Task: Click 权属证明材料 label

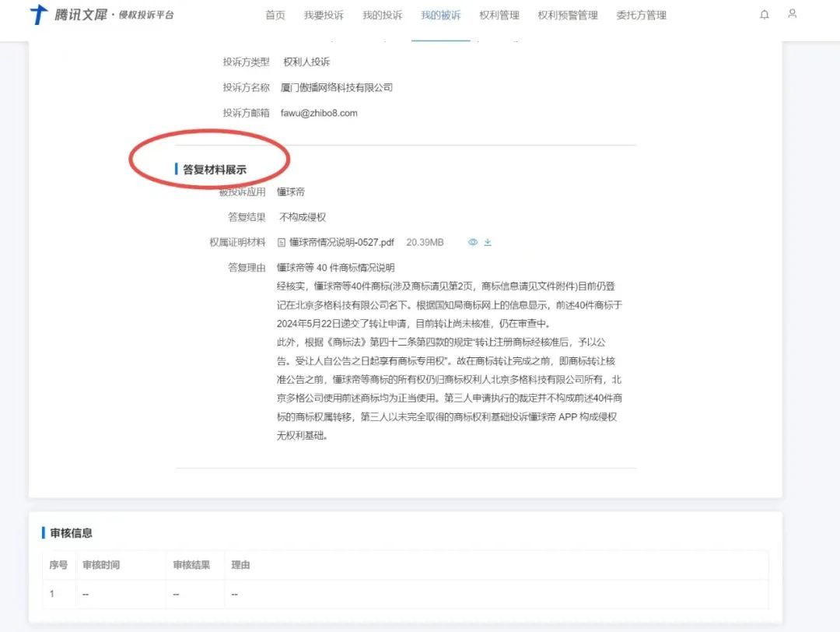Action: pyautogui.click(x=237, y=242)
